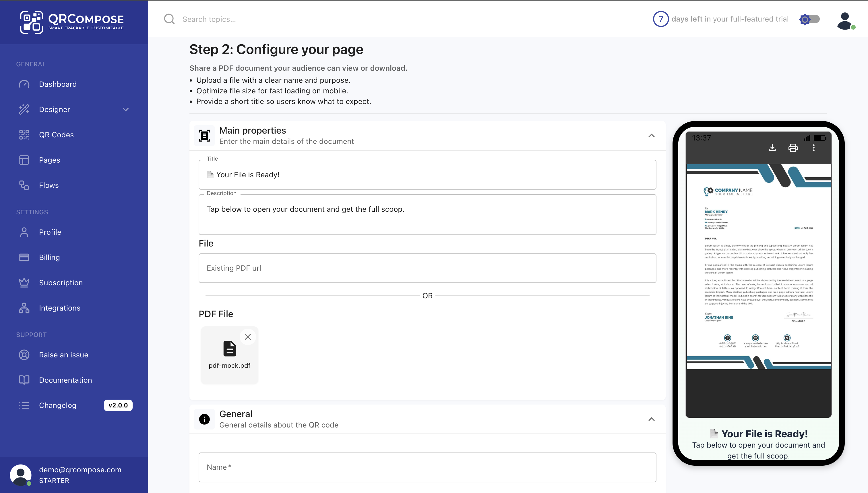Tap the download icon in phone preview

(x=772, y=147)
